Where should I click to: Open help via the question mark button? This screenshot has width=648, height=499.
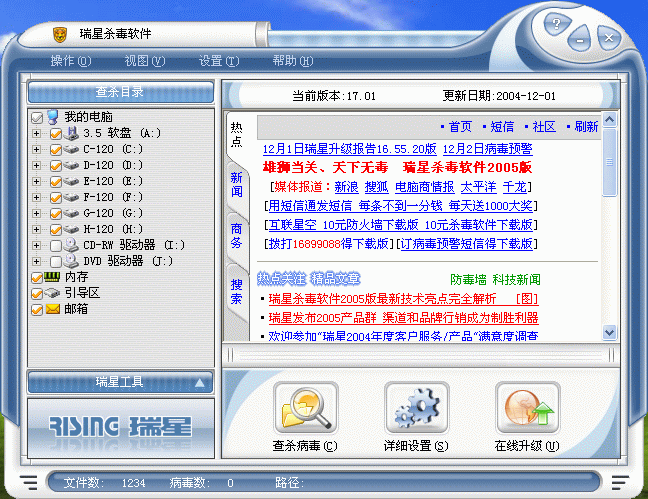click(557, 24)
